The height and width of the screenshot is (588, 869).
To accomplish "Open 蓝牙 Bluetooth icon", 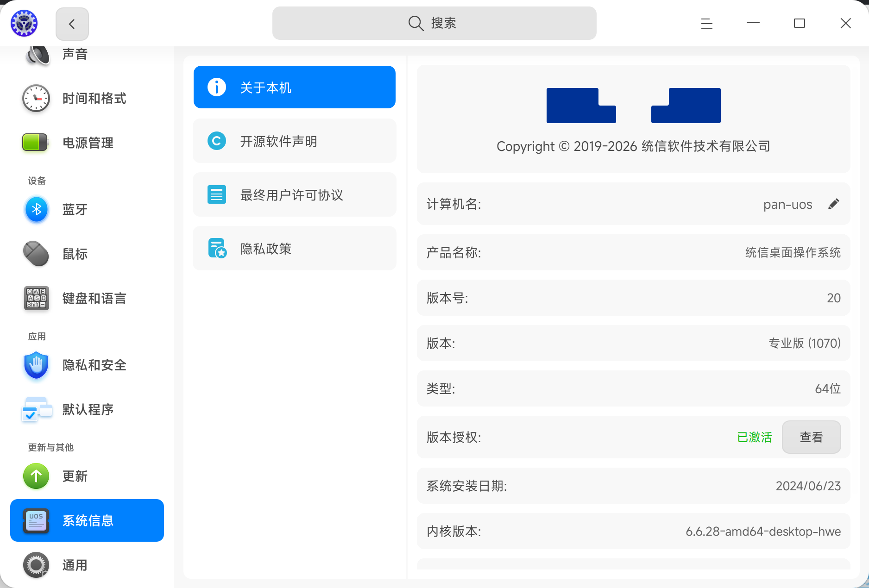I will 37,209.
